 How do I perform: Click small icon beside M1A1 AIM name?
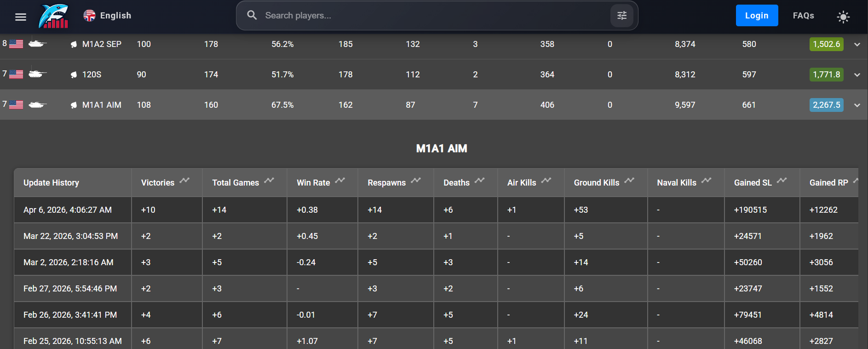point(74,105)
